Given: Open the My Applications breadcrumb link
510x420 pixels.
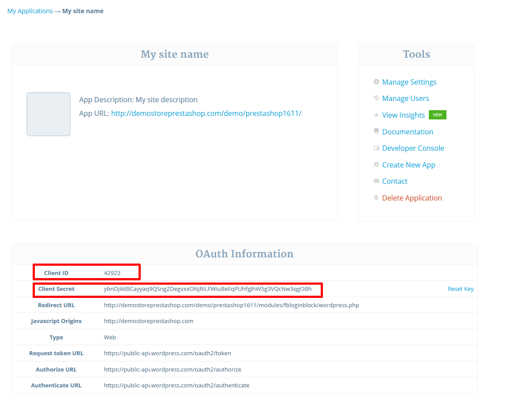Looking at the screenshot, I should 30,11.
